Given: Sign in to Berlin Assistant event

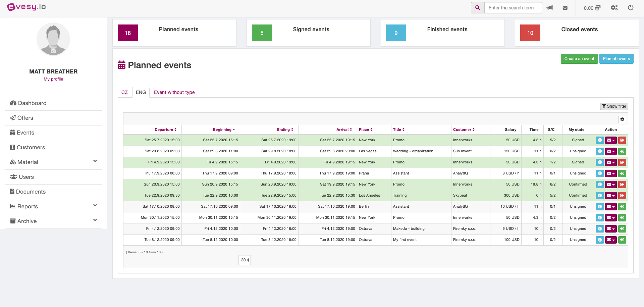Looking at the screenshot, I should click(x=622, y=207).
